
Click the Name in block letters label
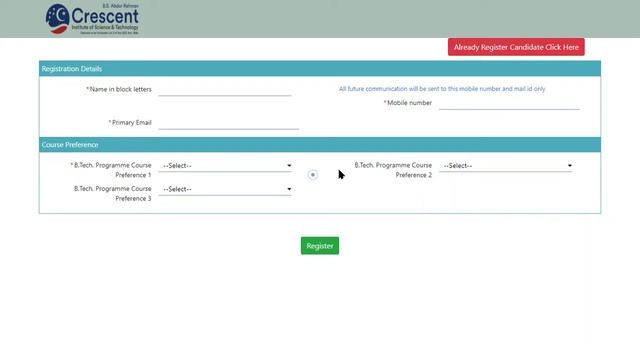point(119,89)
